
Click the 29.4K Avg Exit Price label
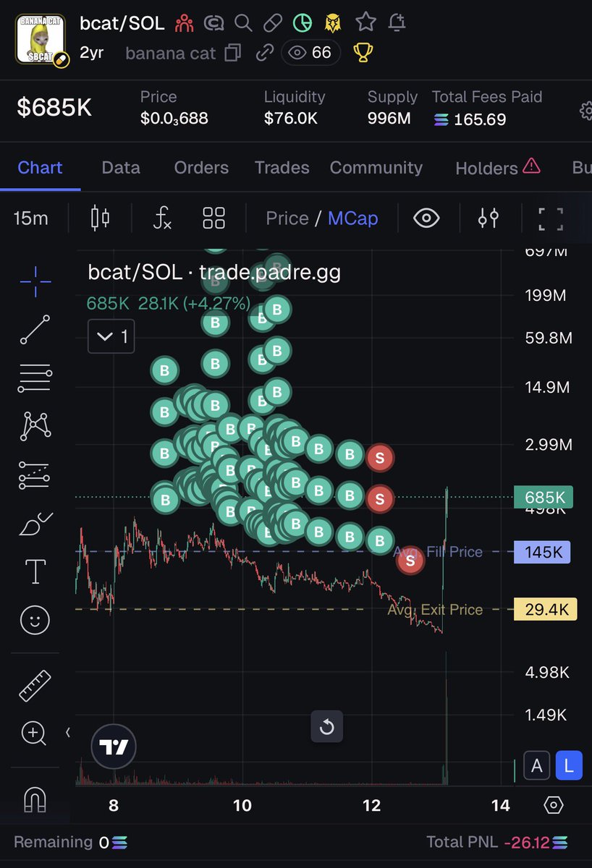(x=546, y=609)
